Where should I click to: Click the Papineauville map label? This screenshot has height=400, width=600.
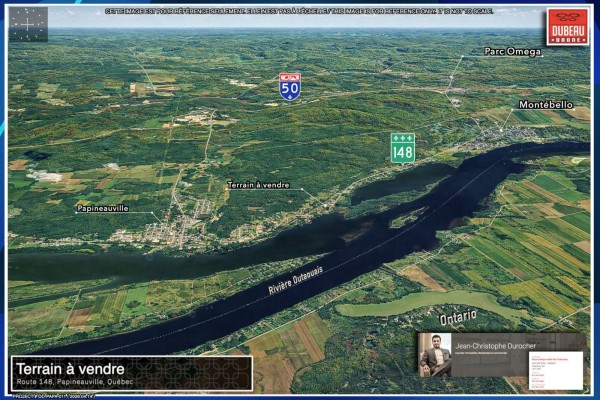coord(103,208)
